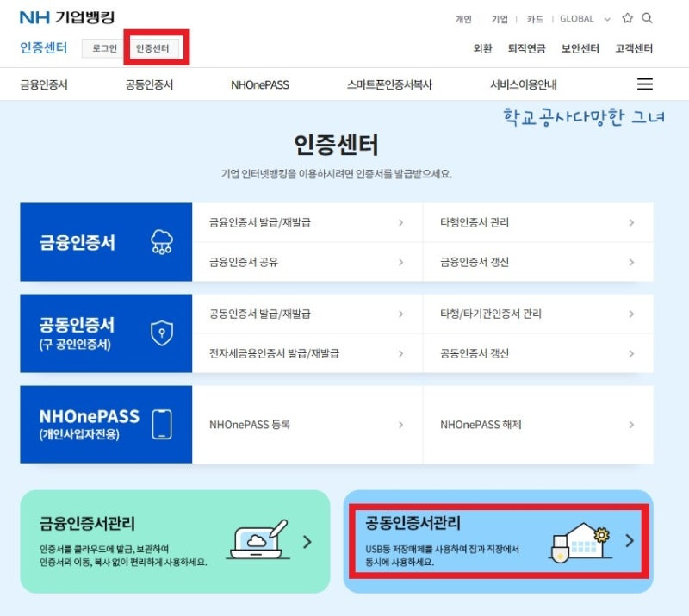The image size is (689, 616).
Task: Go to 보안센터 menu
Action: (580, 48)
